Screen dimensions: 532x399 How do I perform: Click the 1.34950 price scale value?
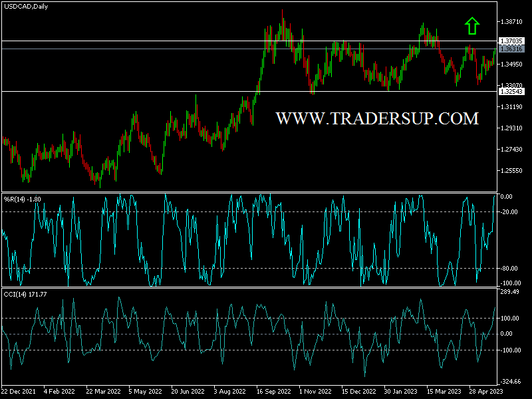[511, 65]
